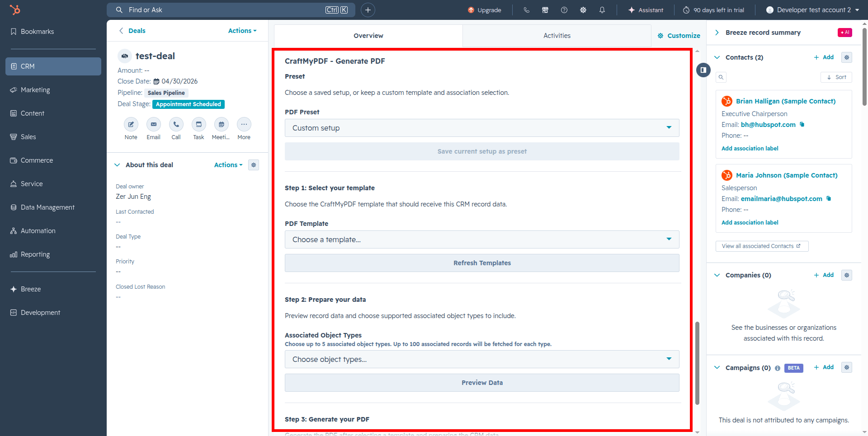Click the Appointment Scheduled deal stage tag
The image size is (868, 436).
coord(189,104)
